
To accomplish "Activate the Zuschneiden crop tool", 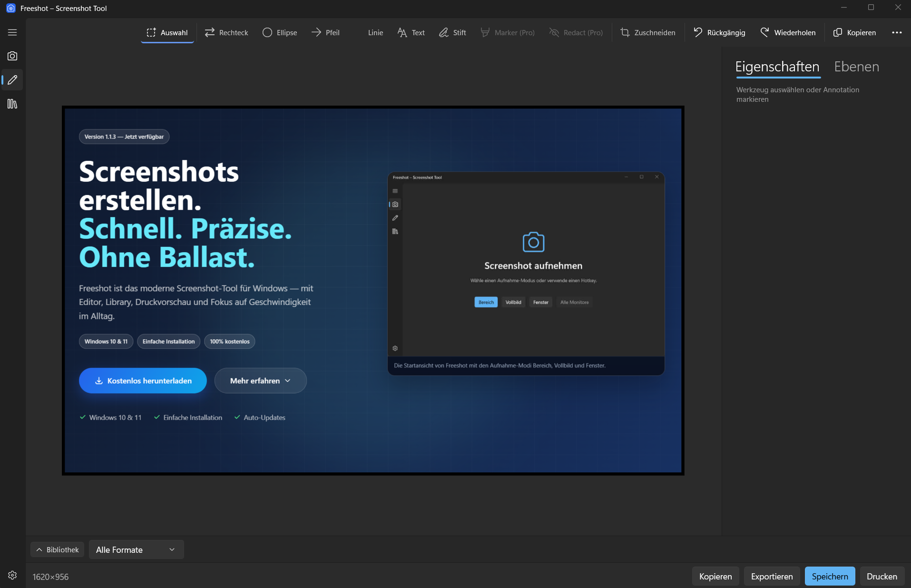I will 648,32.
